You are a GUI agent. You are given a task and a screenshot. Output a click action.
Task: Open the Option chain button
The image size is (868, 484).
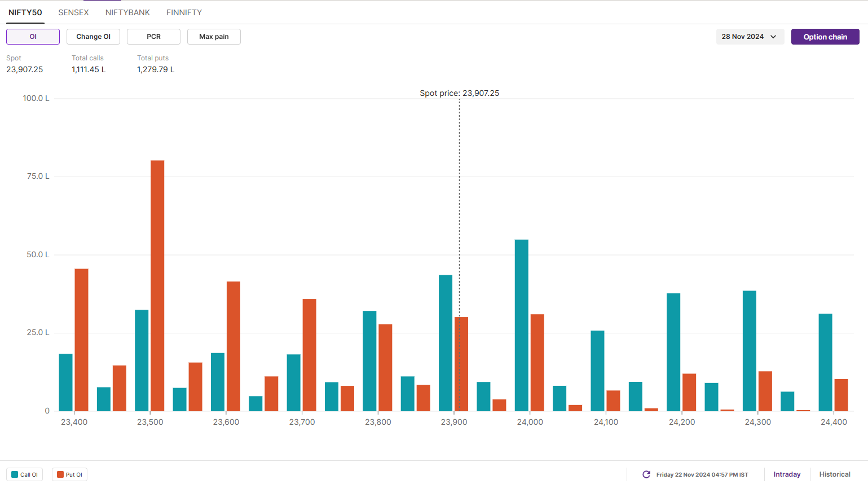pyautogui.click(x=825, y=37)
